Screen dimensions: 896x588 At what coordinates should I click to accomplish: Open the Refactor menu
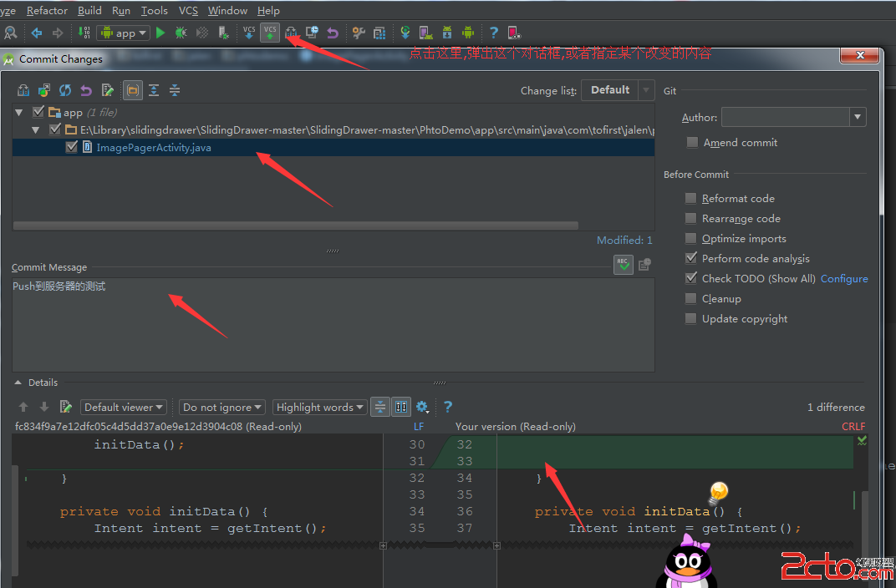click(47, 11)
